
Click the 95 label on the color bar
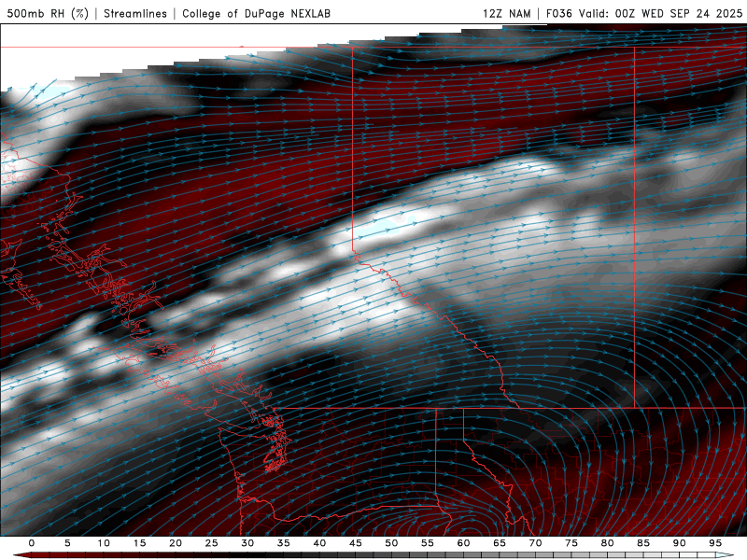coord(715,543)
